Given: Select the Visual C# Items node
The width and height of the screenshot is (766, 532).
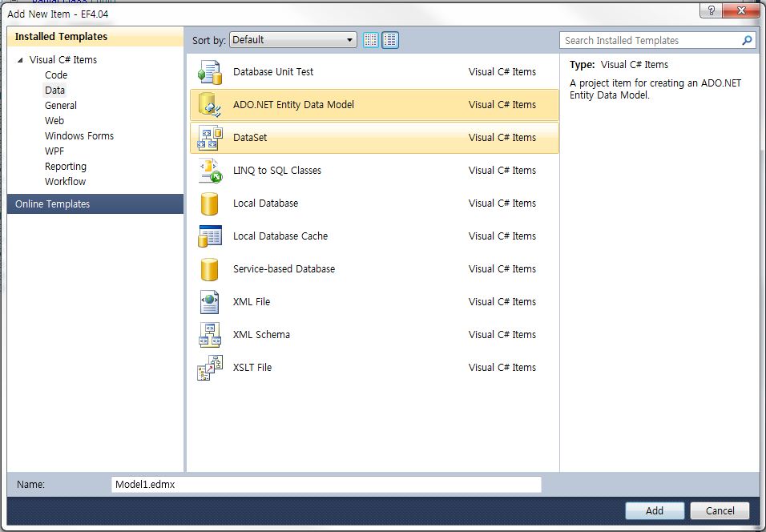Looking at the screenshot, I should 63,59.
